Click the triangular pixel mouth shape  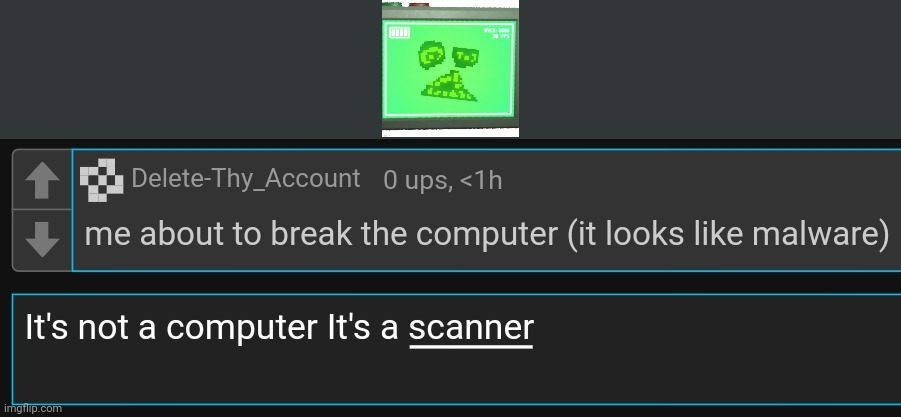(x=449, y=87)
